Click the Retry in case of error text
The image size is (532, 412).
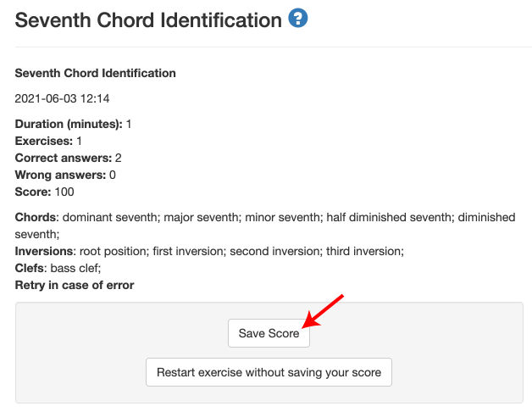click(x=75, y=285)
